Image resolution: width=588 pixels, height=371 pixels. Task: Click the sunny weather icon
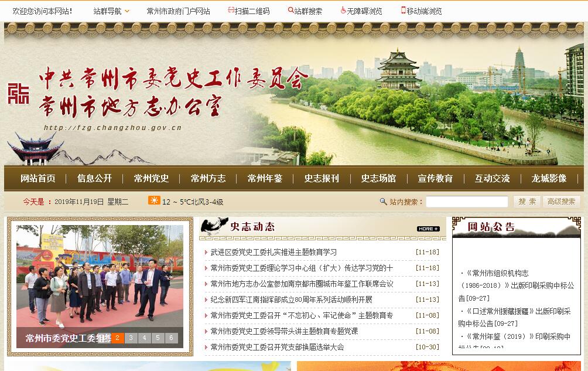coord(154,200)
